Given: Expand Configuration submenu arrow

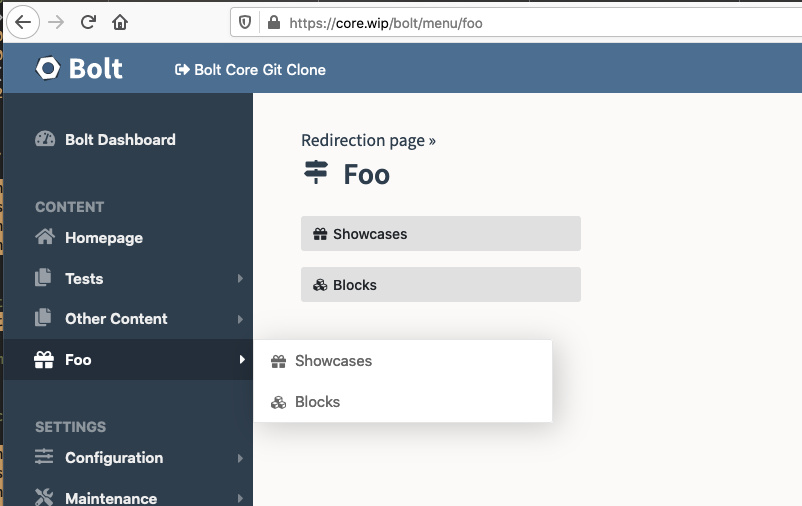Looking at the screenshot, I should [x=240, y=458].
